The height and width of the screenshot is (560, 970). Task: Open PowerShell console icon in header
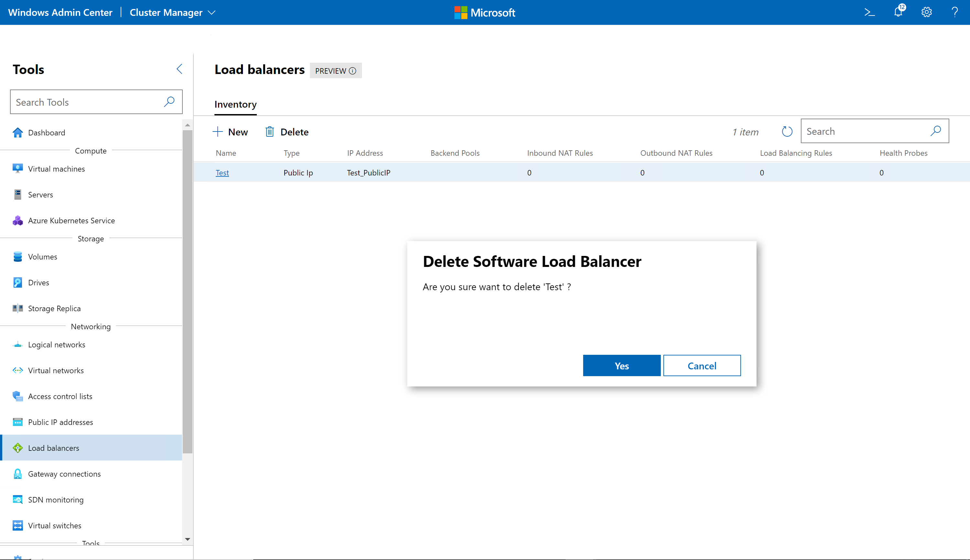(x=869, y=12)
